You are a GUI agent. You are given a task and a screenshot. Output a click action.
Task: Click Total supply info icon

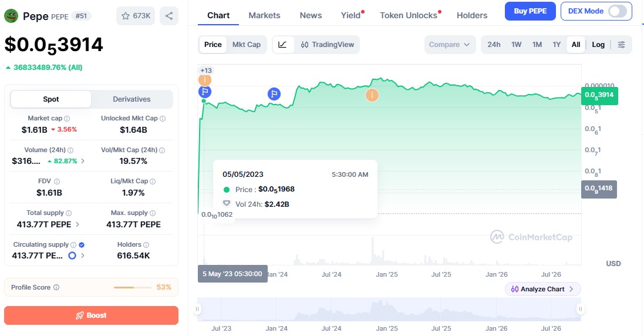pos(69,213)
